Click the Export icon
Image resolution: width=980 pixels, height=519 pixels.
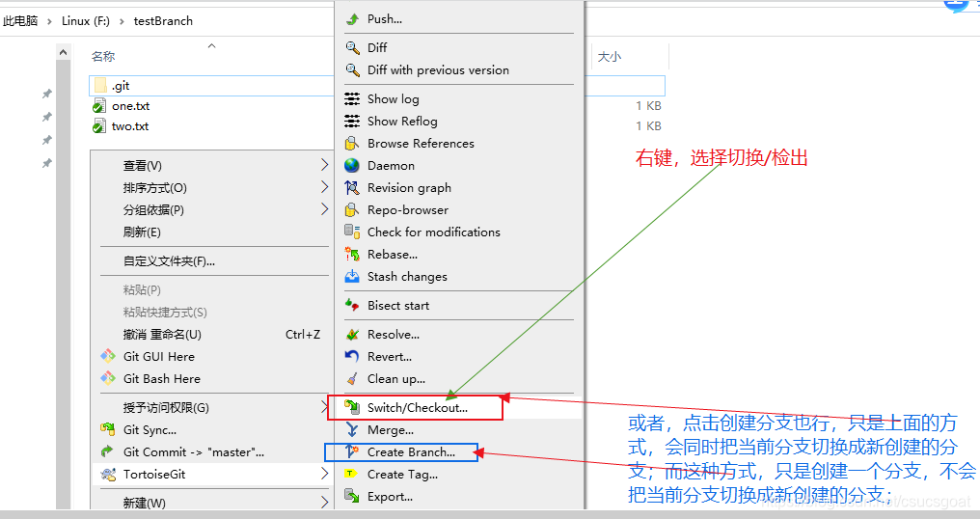352,497
